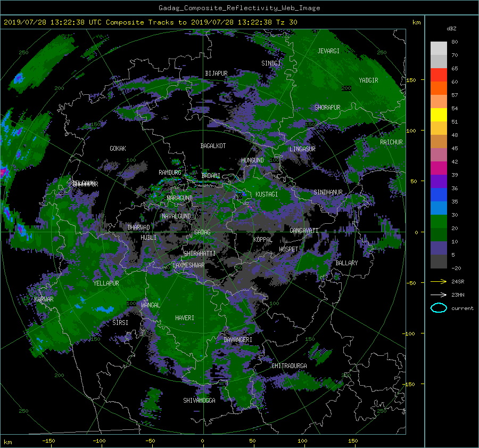Select the magenta 42 dBZ legend swatch
The height and width of the screenshot is (448, 479).
439,168
